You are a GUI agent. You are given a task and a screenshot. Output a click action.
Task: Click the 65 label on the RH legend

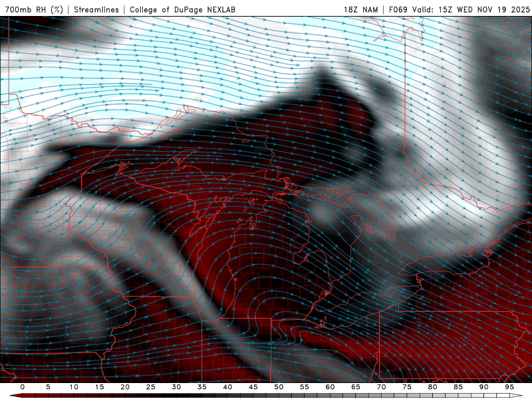(x=355, y=387)
